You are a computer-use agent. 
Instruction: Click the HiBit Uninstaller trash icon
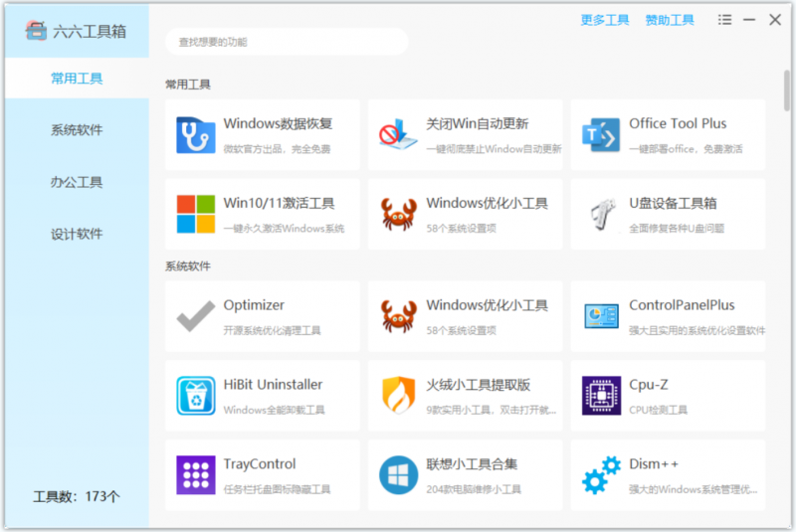[195, 396]
